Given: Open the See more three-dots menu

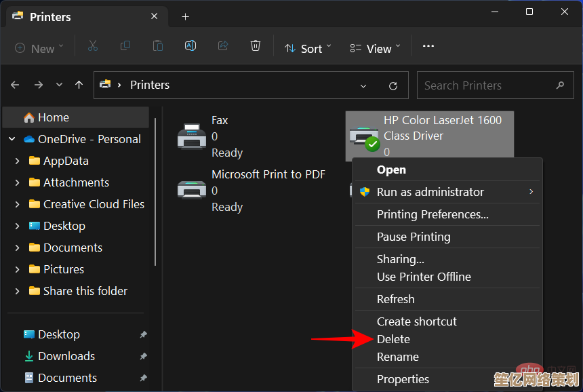Looking at the screenshot, I should (428, 46).
